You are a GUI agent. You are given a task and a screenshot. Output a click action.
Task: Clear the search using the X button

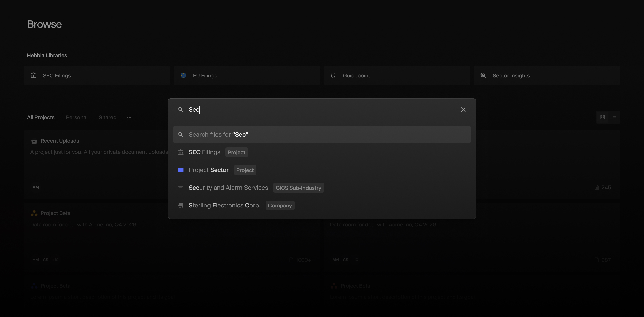463,109
